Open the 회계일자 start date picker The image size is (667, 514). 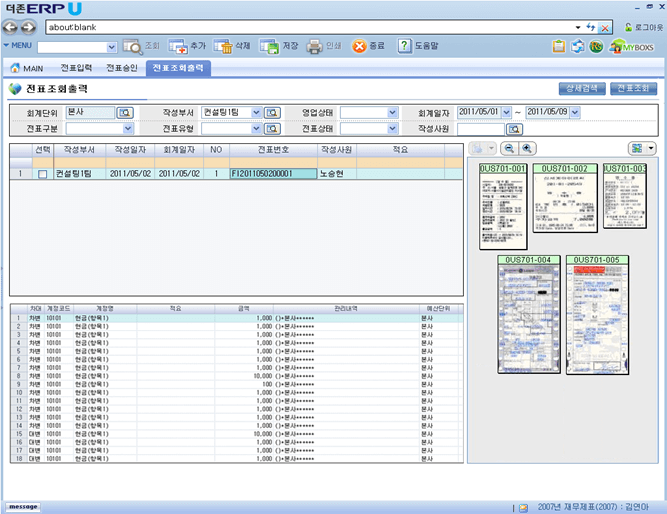point(506,113)
